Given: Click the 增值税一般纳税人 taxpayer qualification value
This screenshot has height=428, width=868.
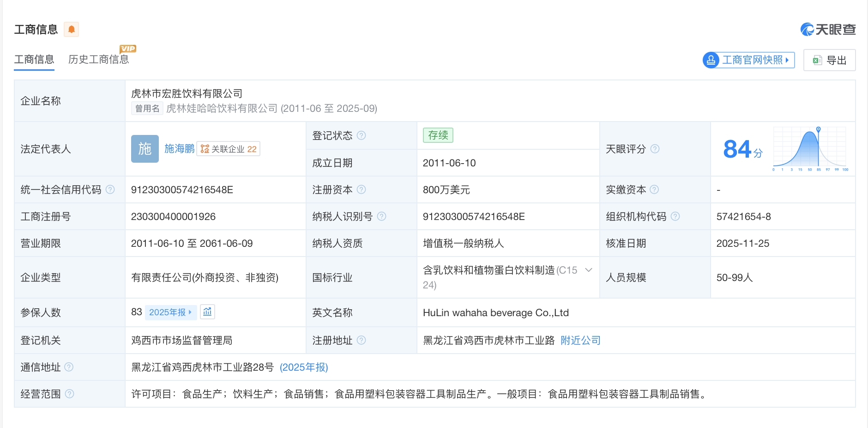Looking at the screenshot, I should click(463, 244).
